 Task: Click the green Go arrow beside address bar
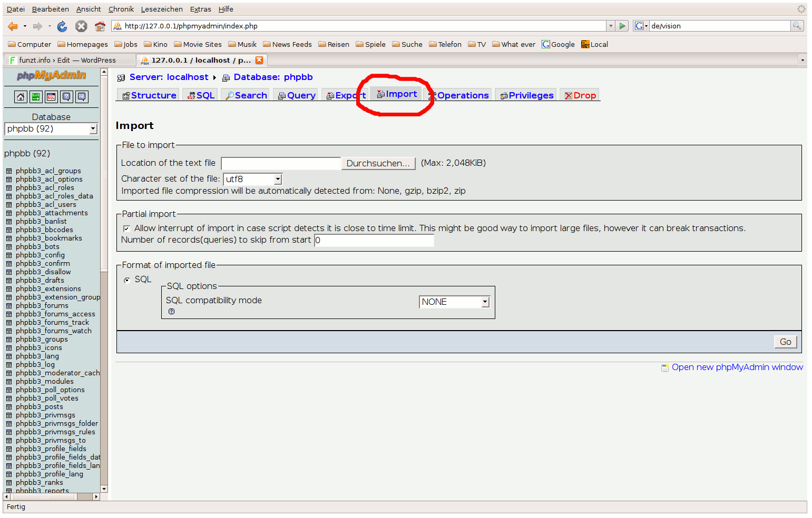tap(622, 26)
